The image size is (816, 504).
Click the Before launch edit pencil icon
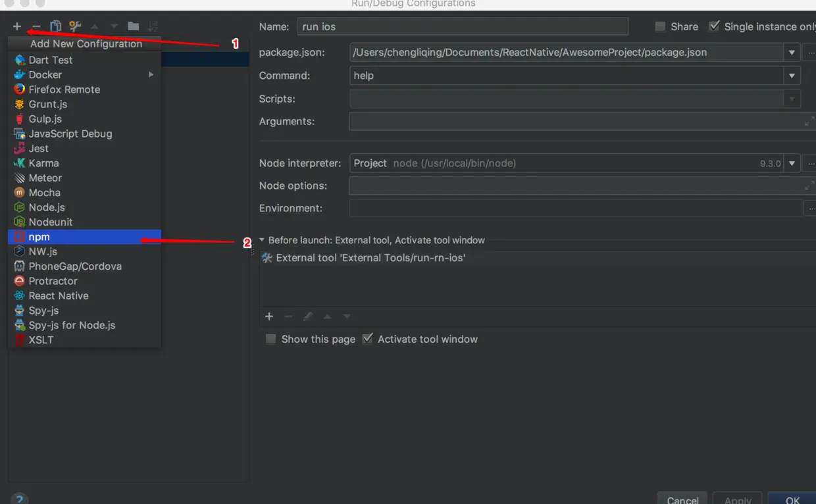pyautogui.click(x=307, y=316)
